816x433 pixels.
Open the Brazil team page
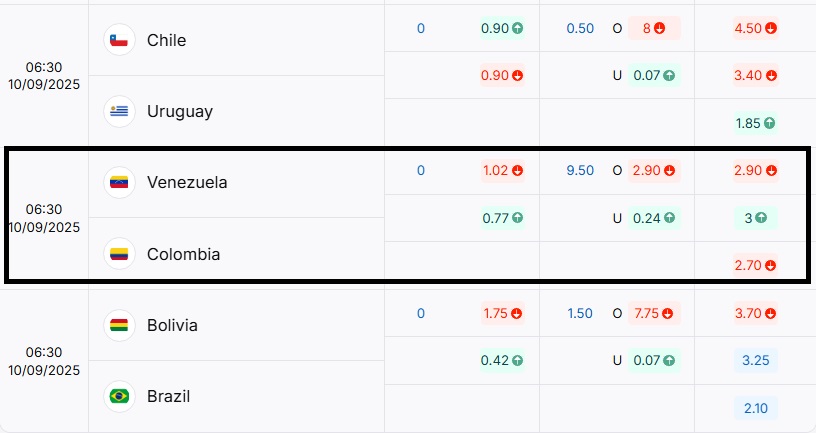(x=168, y=396)
